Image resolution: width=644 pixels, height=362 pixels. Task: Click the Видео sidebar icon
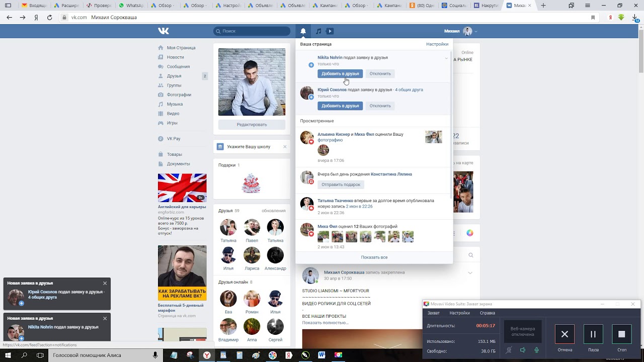click(161, 114)
